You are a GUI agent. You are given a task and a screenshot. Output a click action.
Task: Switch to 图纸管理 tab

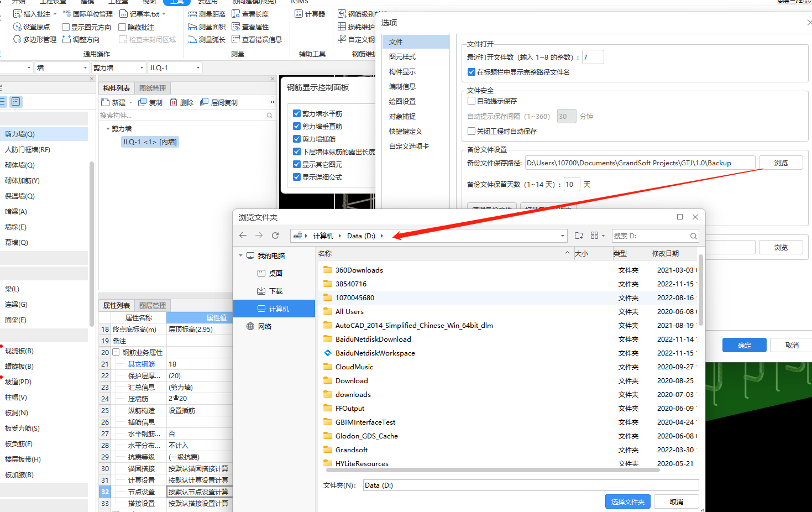[x=153, y=88]
